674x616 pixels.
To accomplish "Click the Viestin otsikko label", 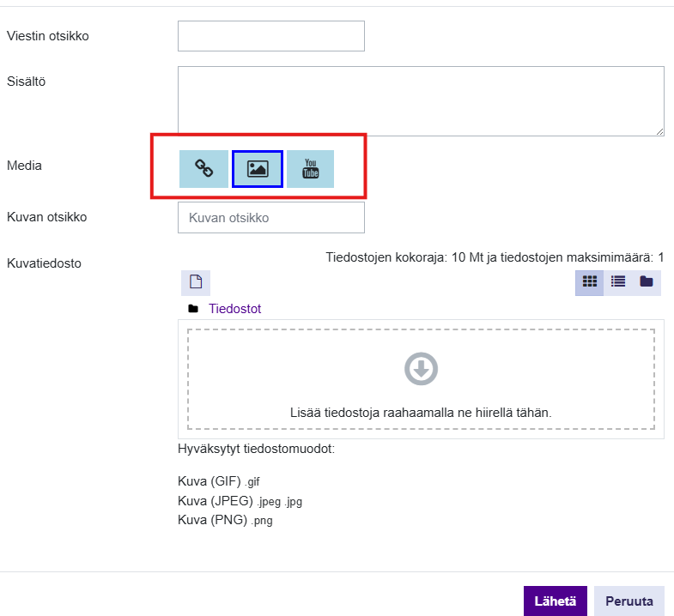I will [x=47, y=36].
